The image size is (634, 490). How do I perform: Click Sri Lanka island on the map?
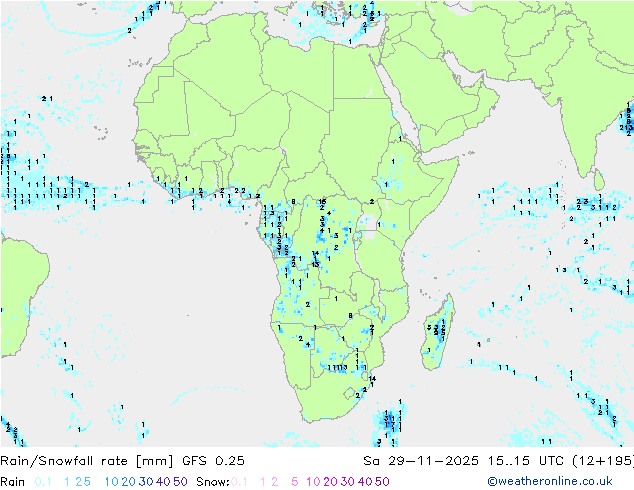point(599,180)
